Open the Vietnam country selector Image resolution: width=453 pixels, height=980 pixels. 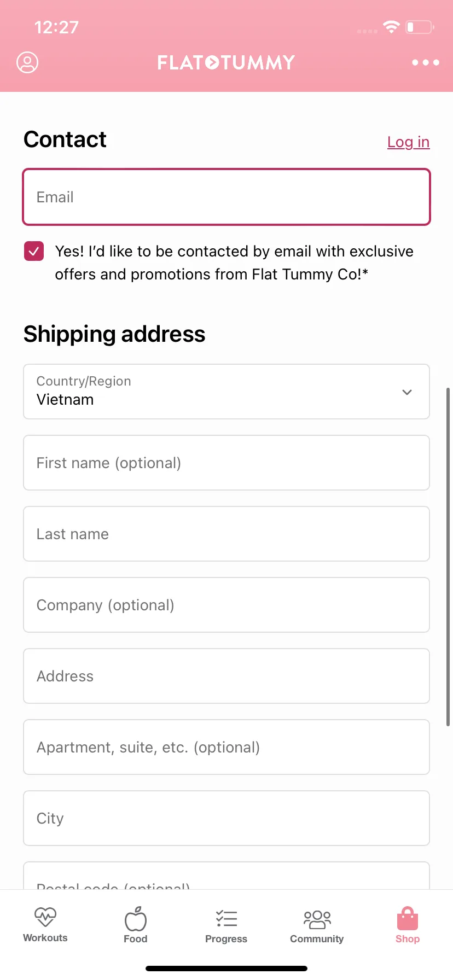226,392
